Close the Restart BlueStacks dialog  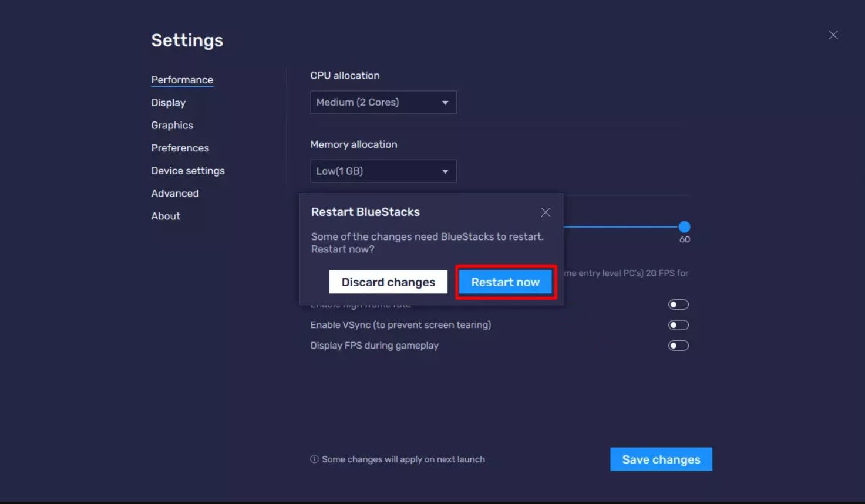pos(546,212)
